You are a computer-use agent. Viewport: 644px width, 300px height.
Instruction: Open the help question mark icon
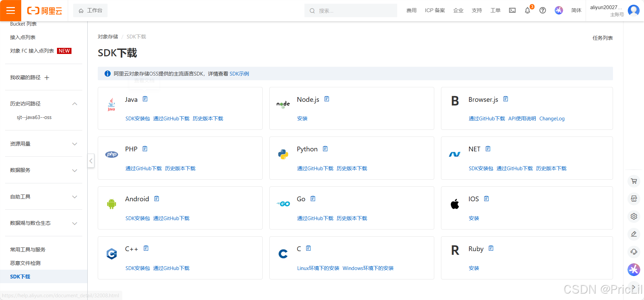click(543, 10)
